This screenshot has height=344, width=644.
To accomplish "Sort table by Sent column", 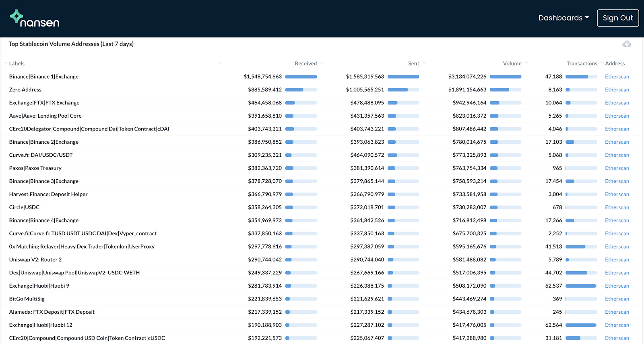I will (x=413, y=63).
